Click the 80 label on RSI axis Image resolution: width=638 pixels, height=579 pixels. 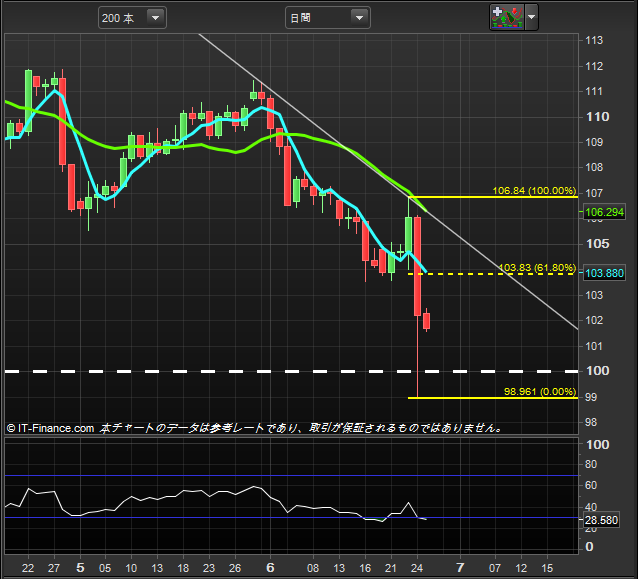pos(591,464)
